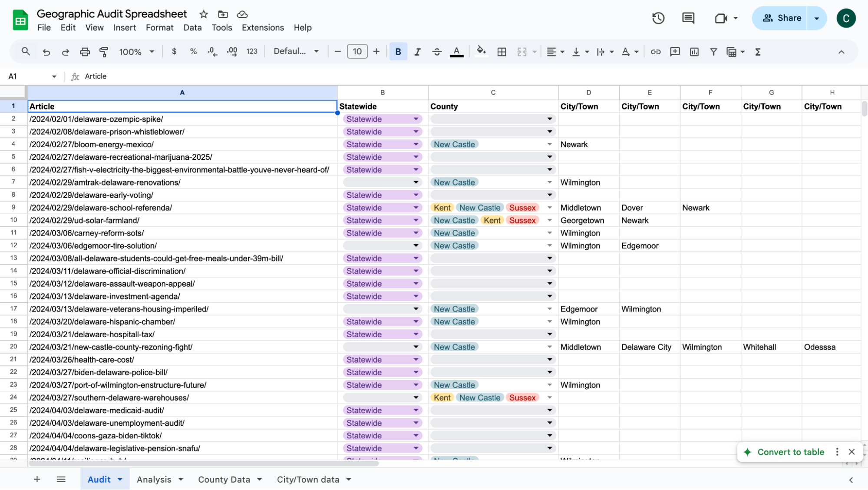The width and height of the screenshot is (868, 490).
Task: Switch to the Analysis sheet tab
Action: pos(159,479)
